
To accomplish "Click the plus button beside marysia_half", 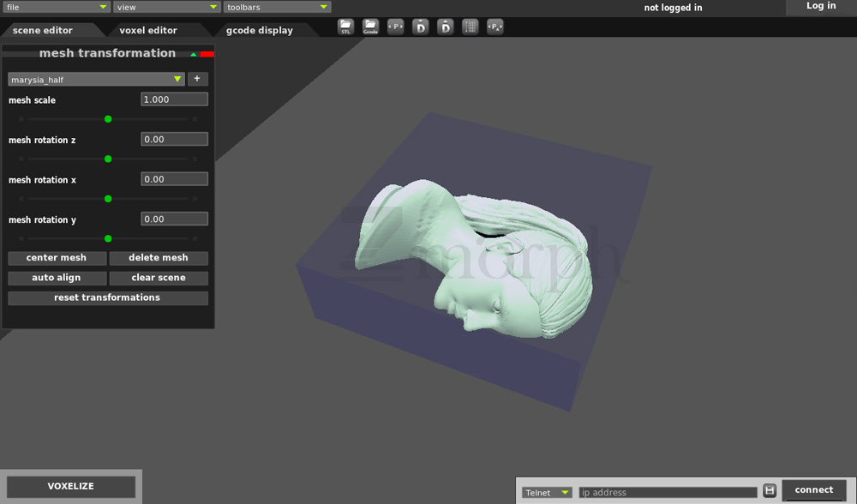I will click(x=197, y=79).
